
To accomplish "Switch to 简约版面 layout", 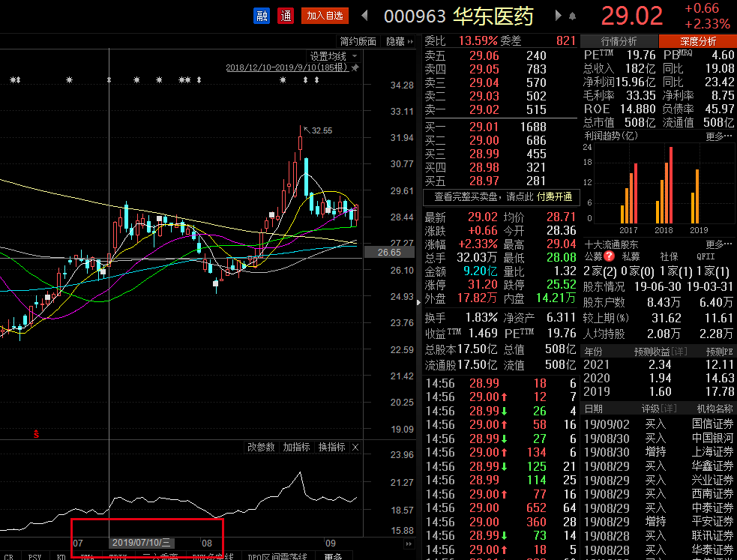I will [358, 41].
